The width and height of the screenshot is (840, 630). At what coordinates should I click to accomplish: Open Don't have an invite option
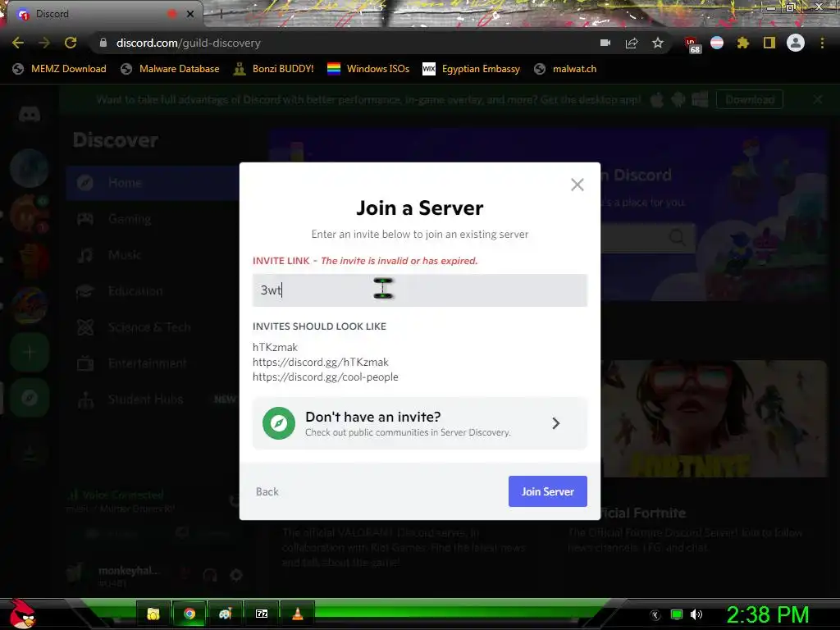click(x=419, y=423)
